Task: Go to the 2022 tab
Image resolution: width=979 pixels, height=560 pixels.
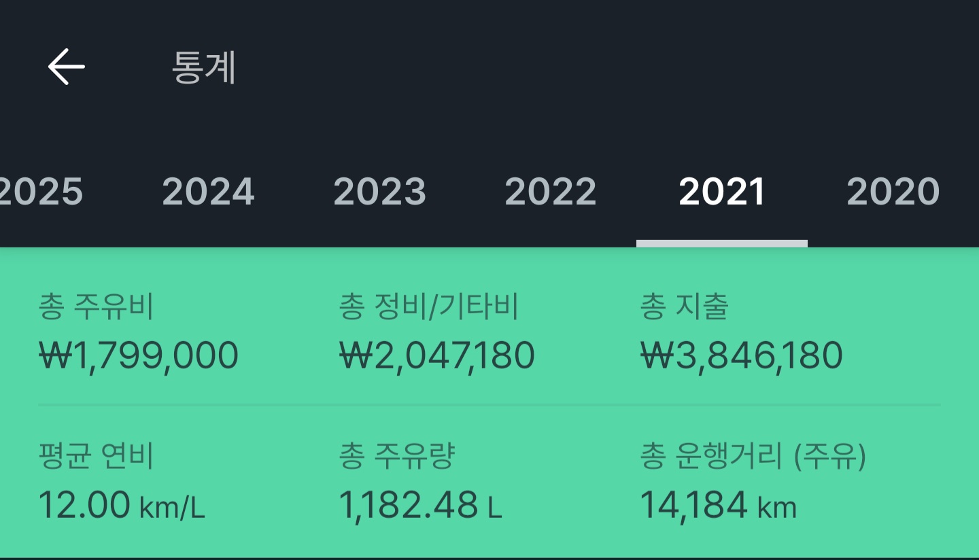Action: 551,192
